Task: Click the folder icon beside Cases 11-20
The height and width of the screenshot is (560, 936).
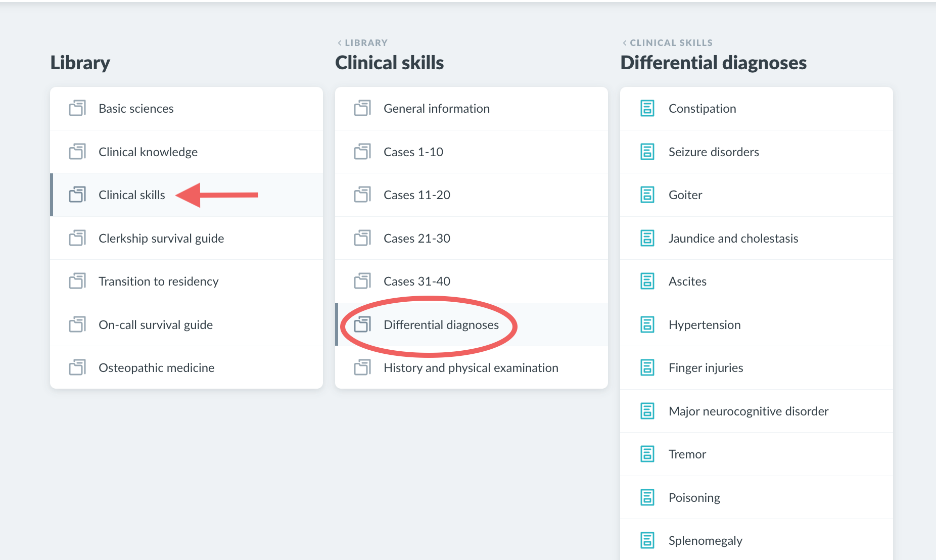Action: [x=362, y=195]
